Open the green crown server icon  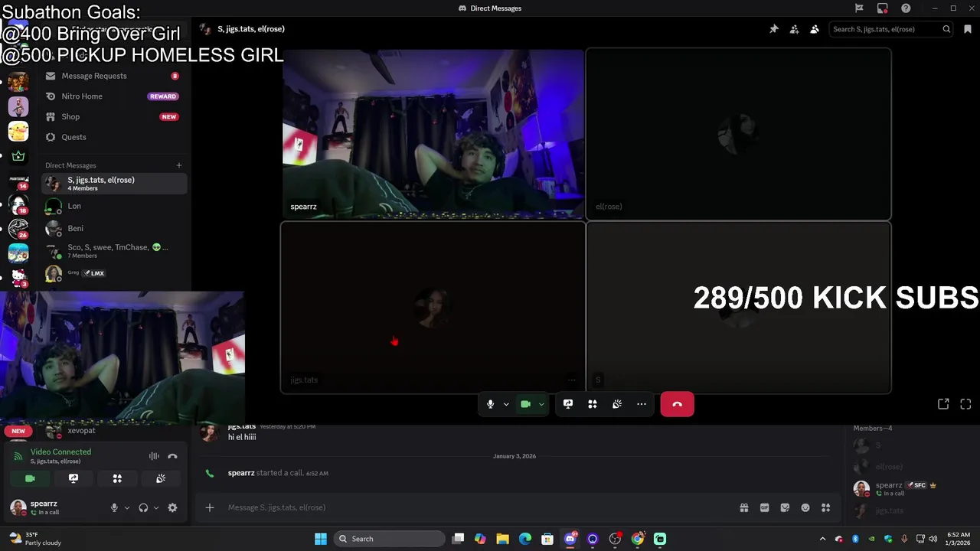[x=18, y=156]
